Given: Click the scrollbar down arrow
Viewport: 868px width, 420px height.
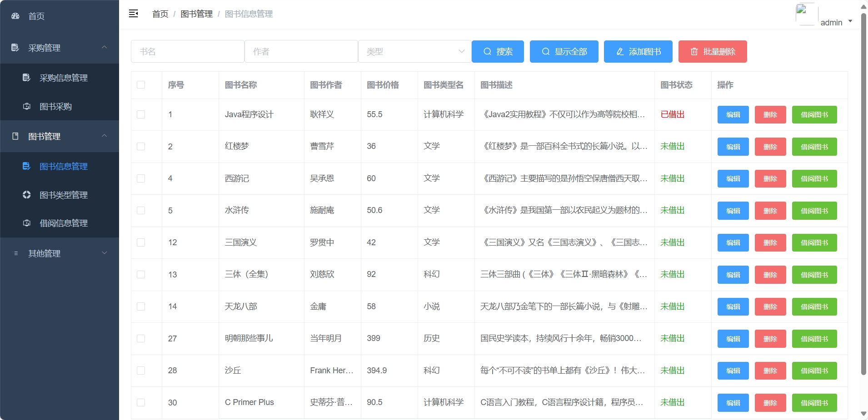Looking at the screenshot, I should 863,414.
